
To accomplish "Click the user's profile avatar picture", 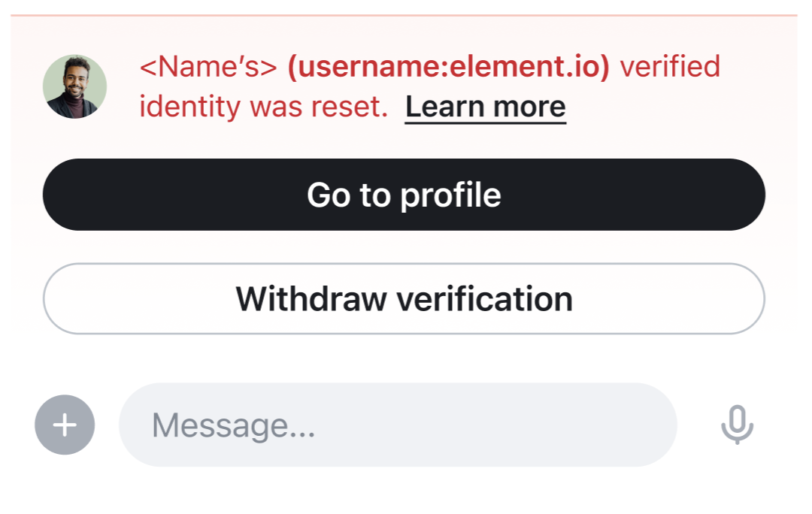I will pyautogui.click(x=76, y=86).
